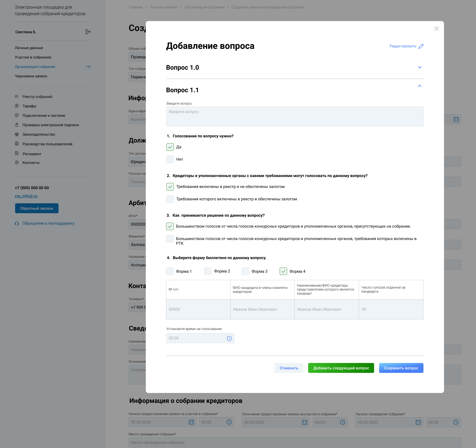This screenshot has height=448, width=476.
Task: Click the Введите вопрос text area
Action: tap(295, 117)
